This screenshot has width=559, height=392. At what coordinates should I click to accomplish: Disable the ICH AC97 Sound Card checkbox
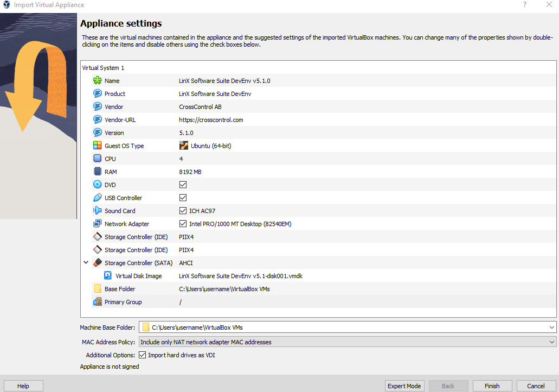point(183,210)
